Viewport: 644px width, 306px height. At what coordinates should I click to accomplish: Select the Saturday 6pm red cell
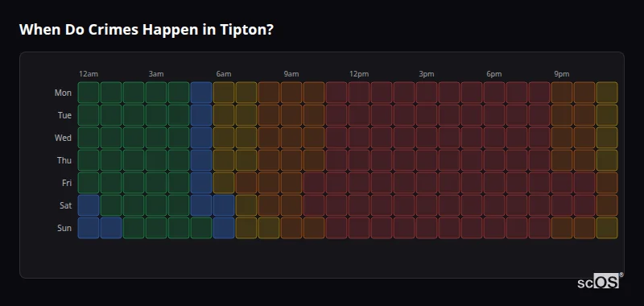494,205
